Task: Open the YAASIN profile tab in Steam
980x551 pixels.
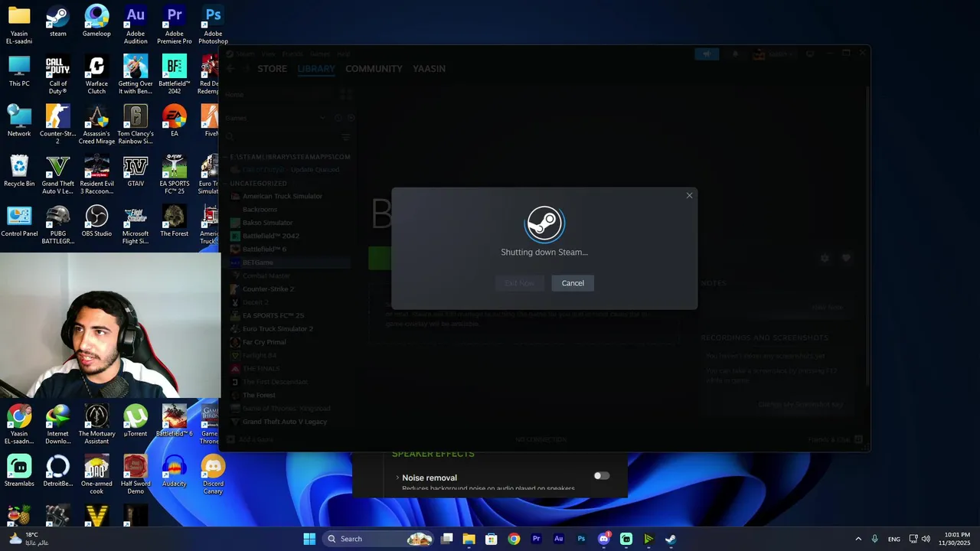Action: point(429,69)
